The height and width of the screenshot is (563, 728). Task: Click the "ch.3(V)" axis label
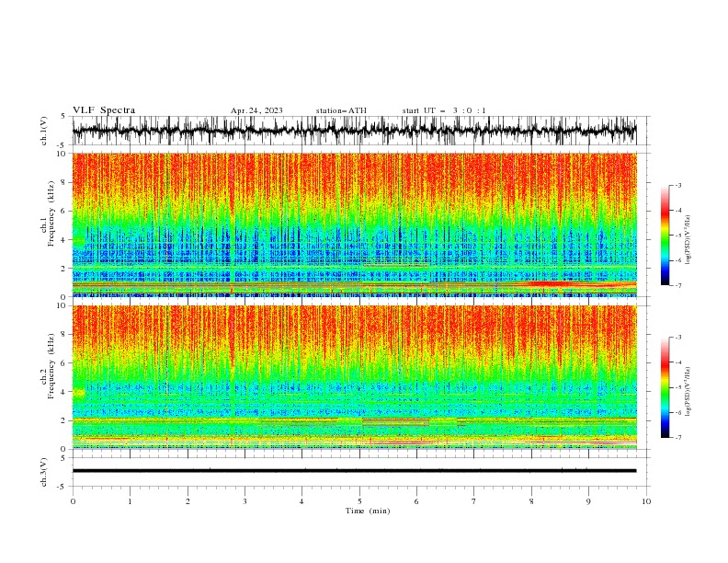click(43, 472)
